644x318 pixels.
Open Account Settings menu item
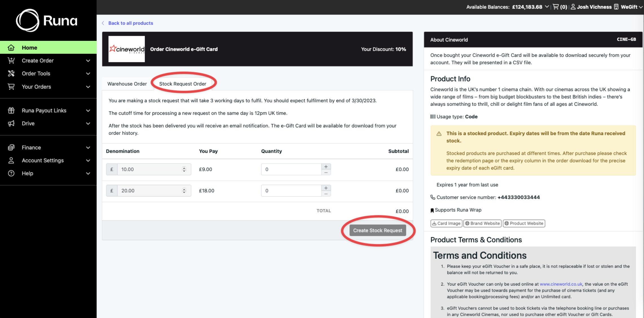pos(48,160)
